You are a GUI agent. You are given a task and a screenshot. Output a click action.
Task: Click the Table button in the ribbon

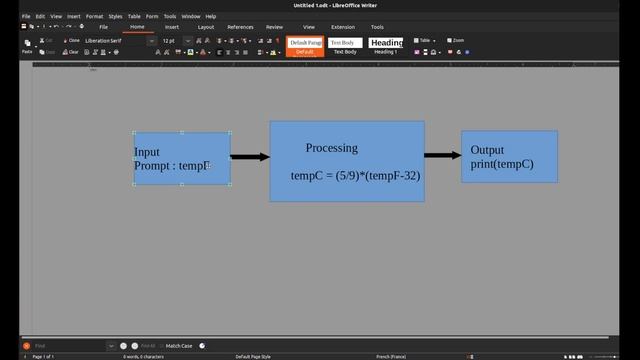pyautogui.click(x=422, y=40)
